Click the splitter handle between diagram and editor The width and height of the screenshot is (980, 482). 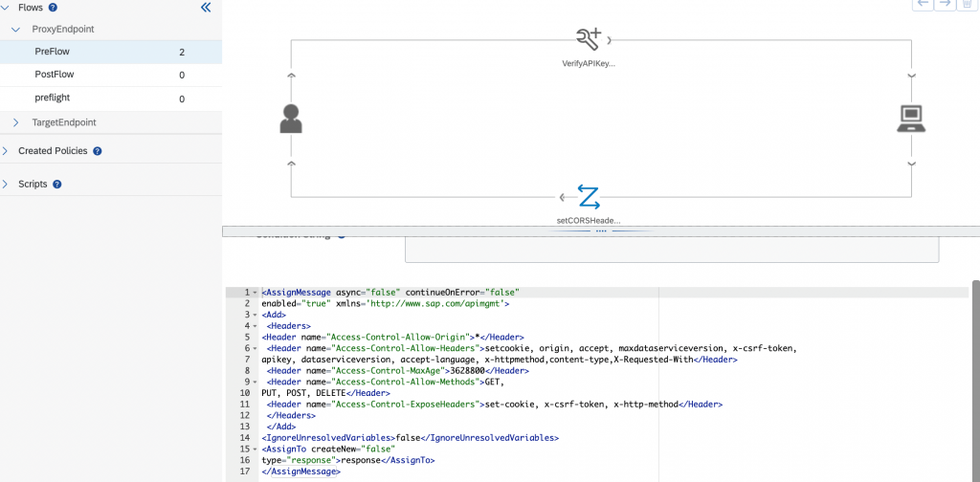tap(601, 231)
